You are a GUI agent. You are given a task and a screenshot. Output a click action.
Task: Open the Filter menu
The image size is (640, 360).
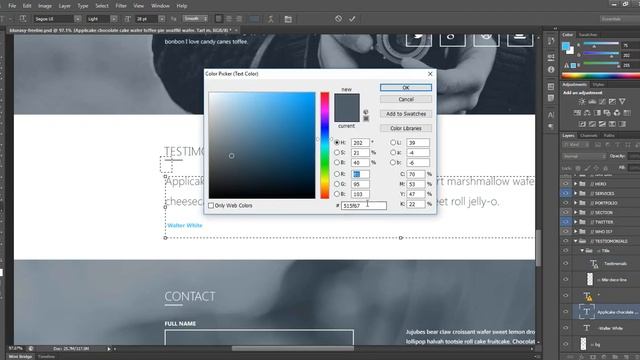pos(121,6)
